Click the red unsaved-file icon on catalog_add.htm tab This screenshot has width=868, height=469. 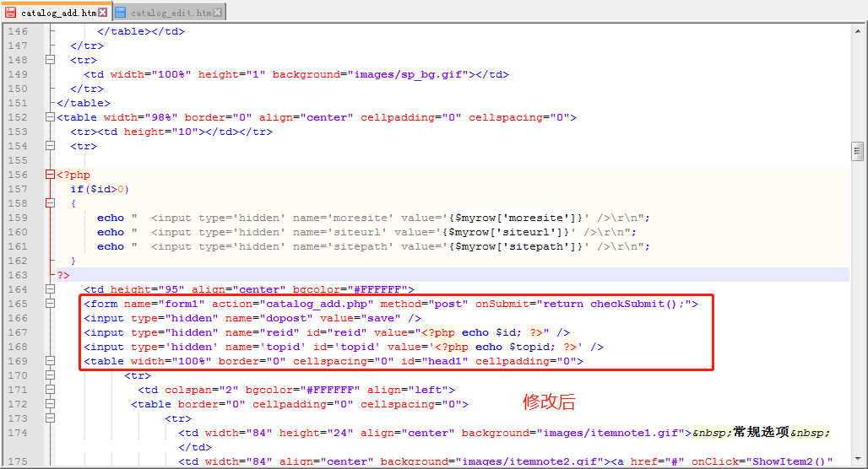11,13
